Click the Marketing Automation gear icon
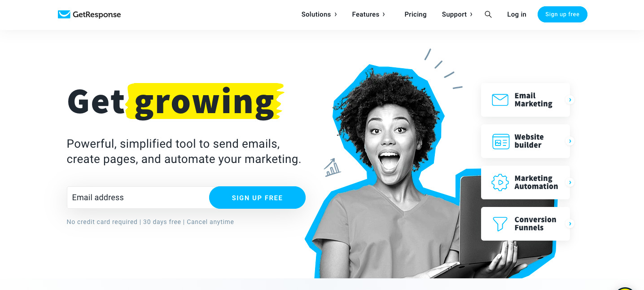This screenshot has width=644, height=290. point(500,183)
